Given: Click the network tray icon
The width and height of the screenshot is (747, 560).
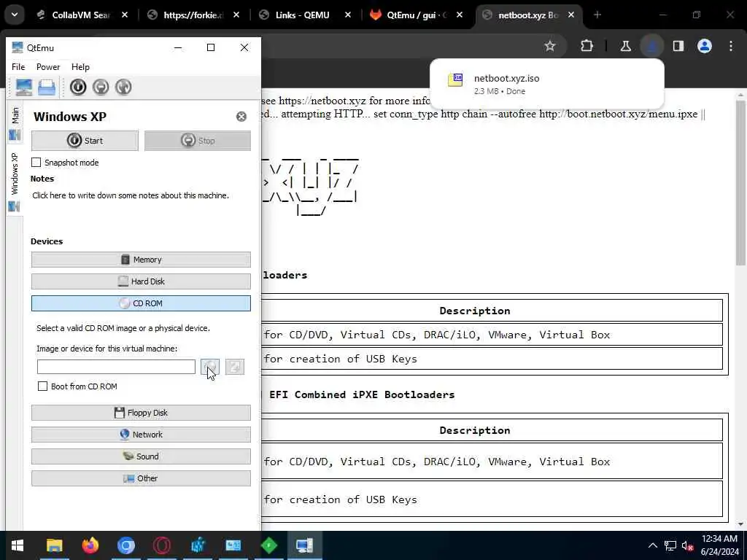Looking at the screenshot, I should (x=670, y=545).
